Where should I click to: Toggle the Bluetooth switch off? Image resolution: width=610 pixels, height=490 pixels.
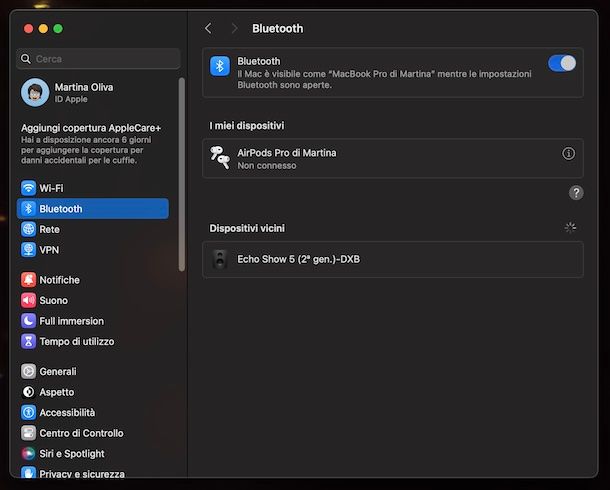[562, 63]
